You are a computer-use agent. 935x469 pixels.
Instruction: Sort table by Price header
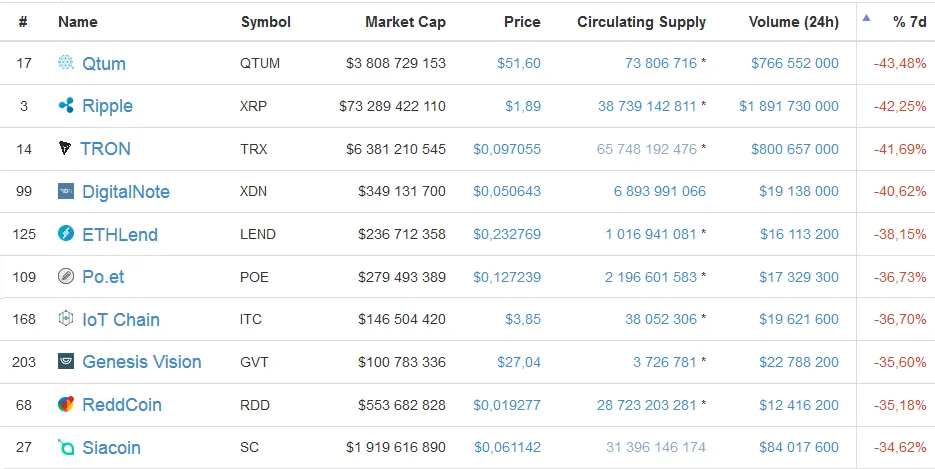point(522,22)
